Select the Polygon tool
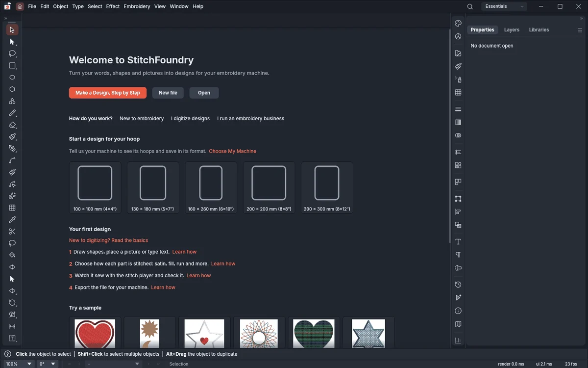The width and height of the screenshot is (588, 368). tap(12, 89)
